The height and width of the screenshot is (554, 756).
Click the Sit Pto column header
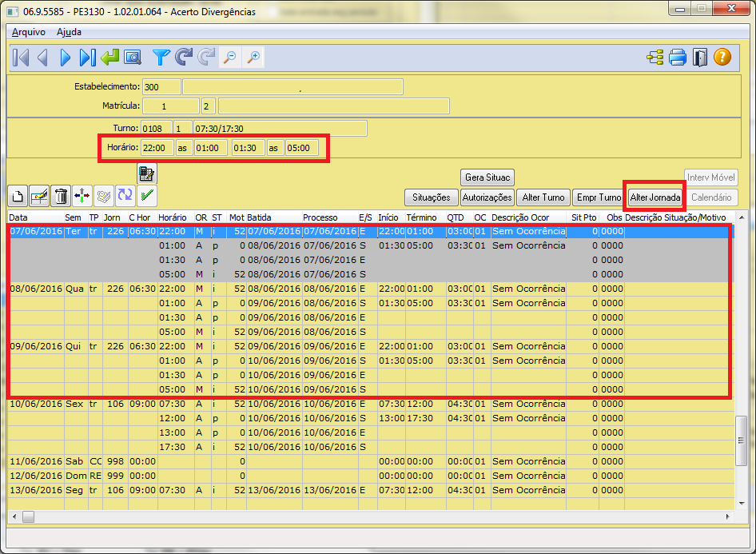[584, 217]
